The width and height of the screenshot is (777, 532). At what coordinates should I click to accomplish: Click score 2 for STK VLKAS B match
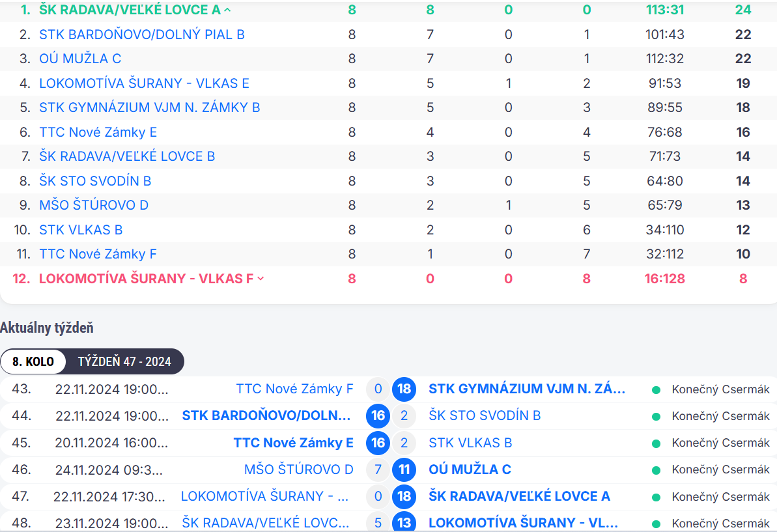tap(404, 442)
